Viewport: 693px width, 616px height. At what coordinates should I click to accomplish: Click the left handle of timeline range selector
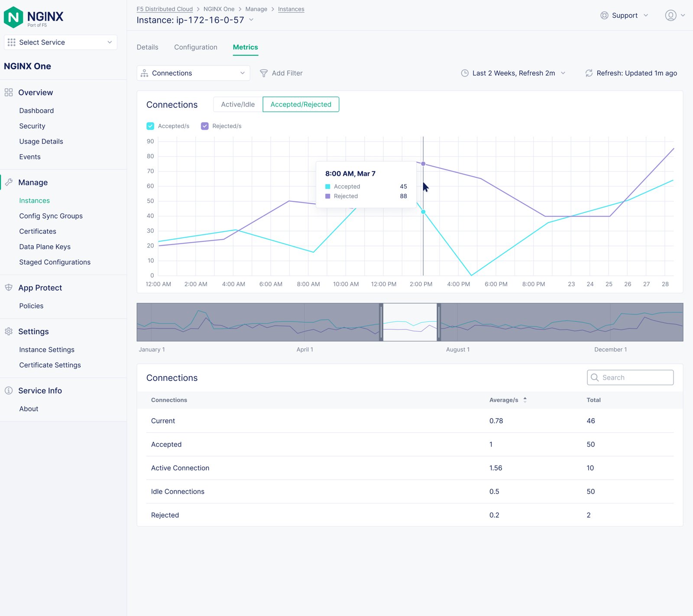tap(381, 322)
